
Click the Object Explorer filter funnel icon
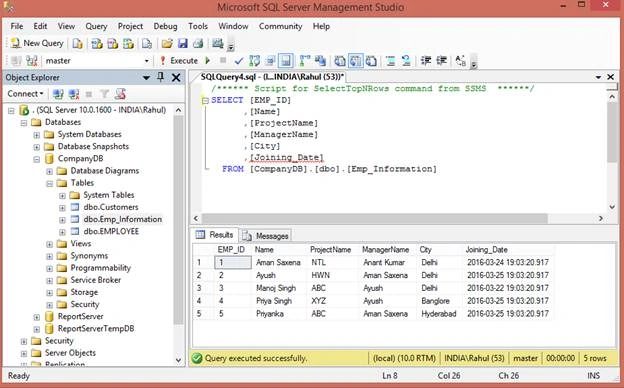point(104,94)
